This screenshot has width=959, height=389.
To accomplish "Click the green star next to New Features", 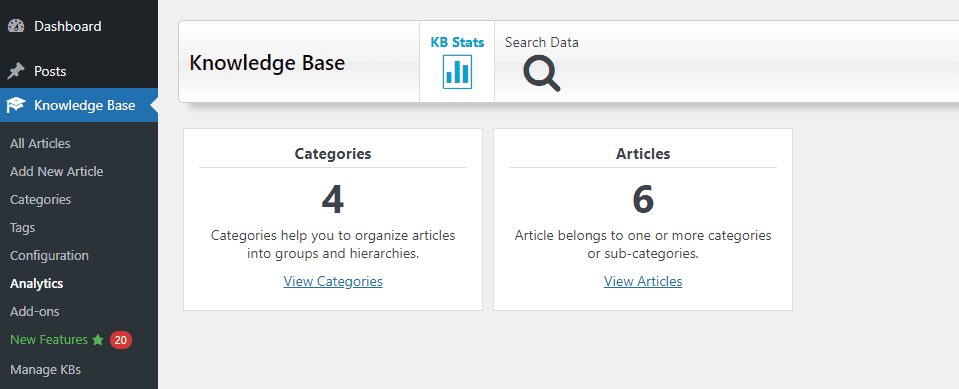I will point(98,340).
